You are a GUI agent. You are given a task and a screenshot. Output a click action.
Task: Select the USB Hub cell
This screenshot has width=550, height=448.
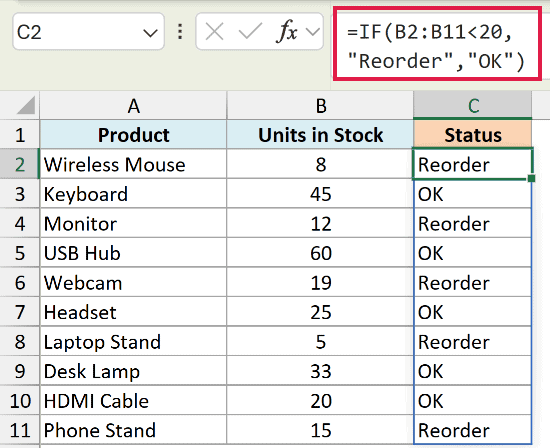tap(133, 253)
